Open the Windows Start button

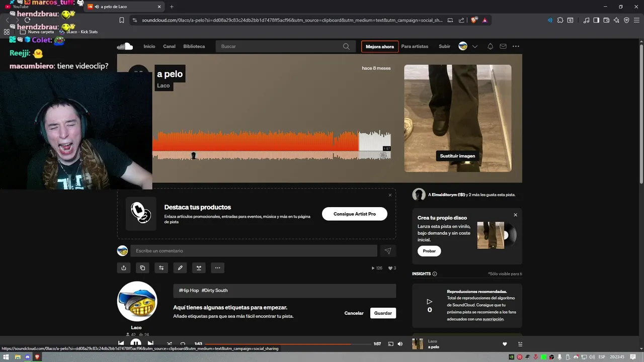click(x=6, y=357)
